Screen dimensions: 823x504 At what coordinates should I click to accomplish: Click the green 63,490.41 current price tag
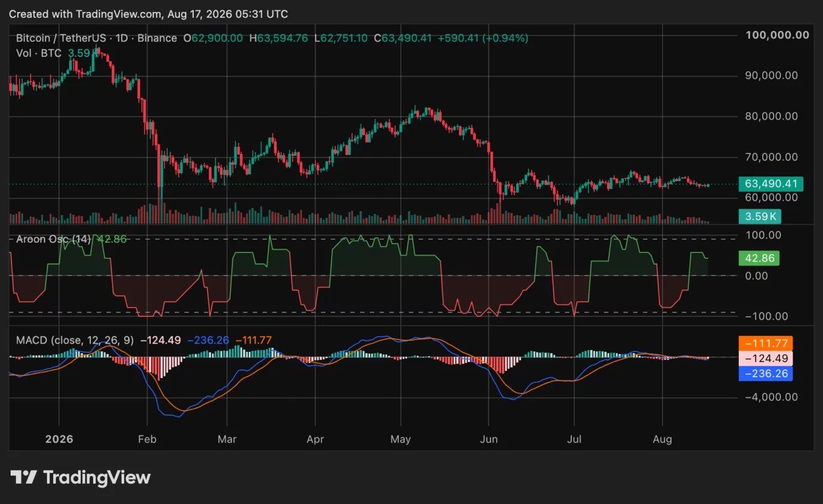click(771, 184)
